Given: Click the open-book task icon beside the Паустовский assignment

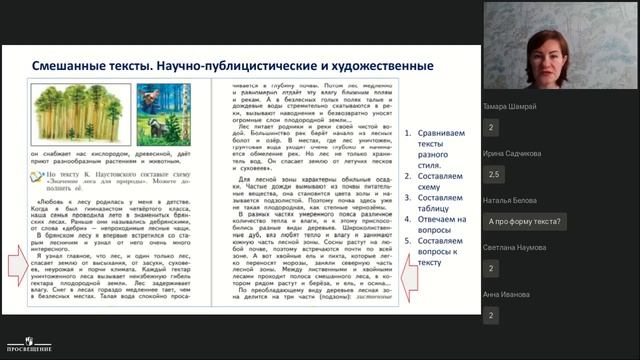Looking at the screenshot, I should 37,177.
